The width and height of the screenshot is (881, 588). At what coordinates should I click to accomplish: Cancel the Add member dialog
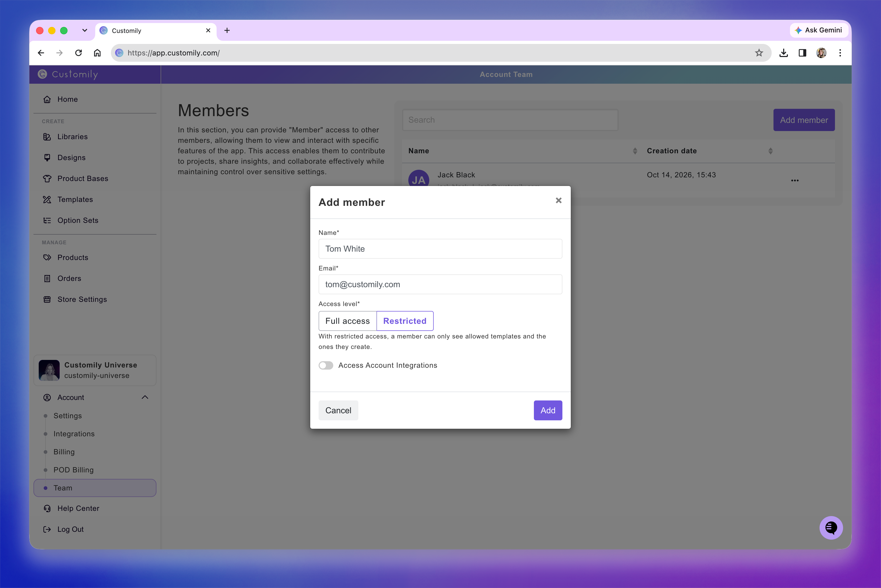338,410
